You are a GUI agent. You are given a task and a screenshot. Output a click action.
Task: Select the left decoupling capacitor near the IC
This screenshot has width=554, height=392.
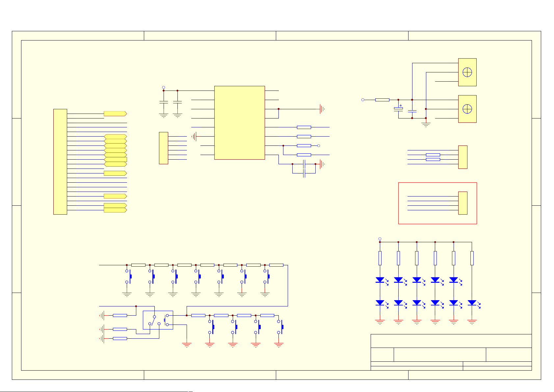pos(164,102)
